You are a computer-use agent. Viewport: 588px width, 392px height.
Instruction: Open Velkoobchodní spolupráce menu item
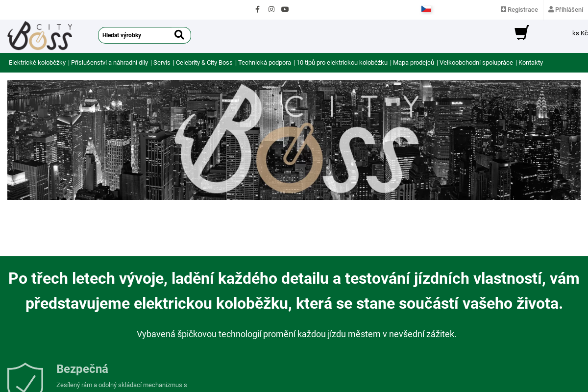tap(476, 63)
